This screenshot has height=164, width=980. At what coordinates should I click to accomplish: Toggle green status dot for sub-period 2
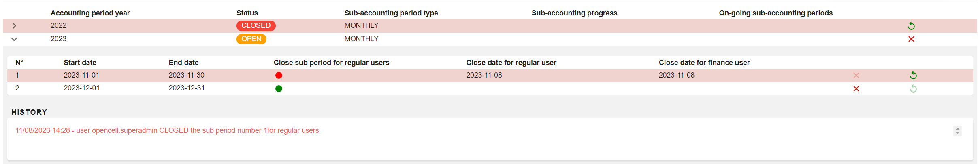point(279,89)
